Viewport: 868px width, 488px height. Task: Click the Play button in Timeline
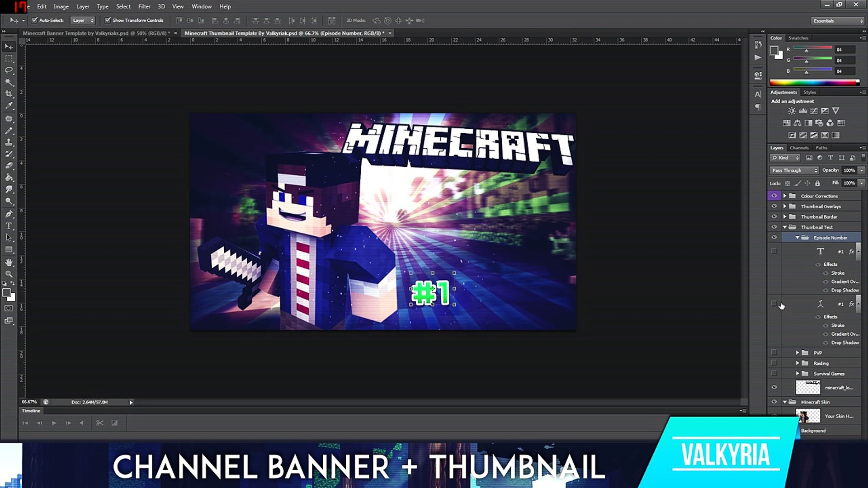[54, 423]
